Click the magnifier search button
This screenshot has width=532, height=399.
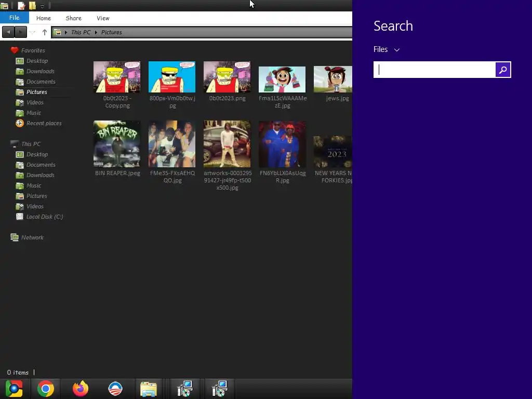tap(503, 70)
